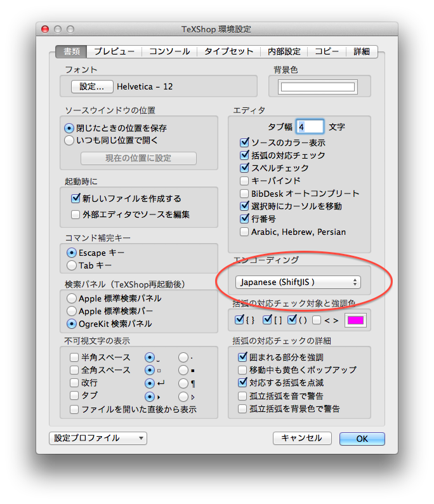
Task: Toggle スペルチェック checkbox
Action: click(x=244, y=168)
